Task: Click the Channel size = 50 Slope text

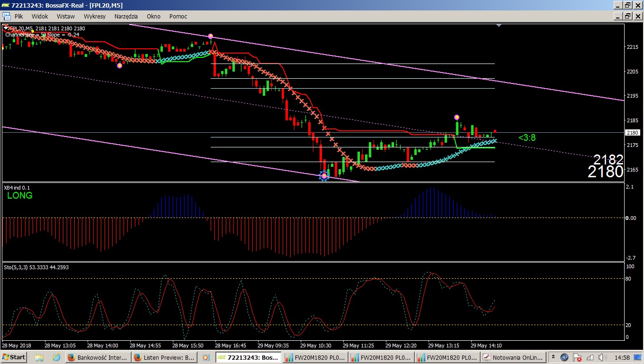Action: 42,35
